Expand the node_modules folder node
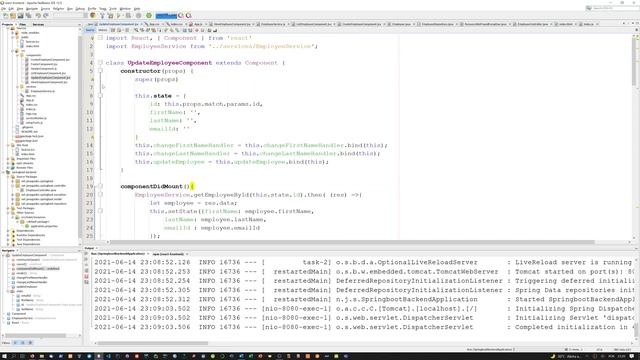The image size is (640, 360). (13, 33)
